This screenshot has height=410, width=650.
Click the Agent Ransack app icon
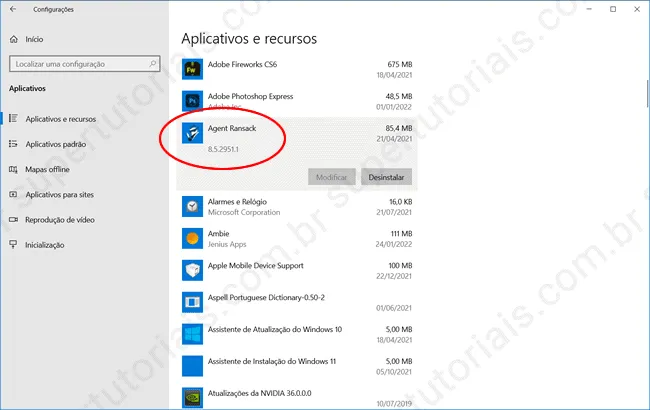pos(192,133)
